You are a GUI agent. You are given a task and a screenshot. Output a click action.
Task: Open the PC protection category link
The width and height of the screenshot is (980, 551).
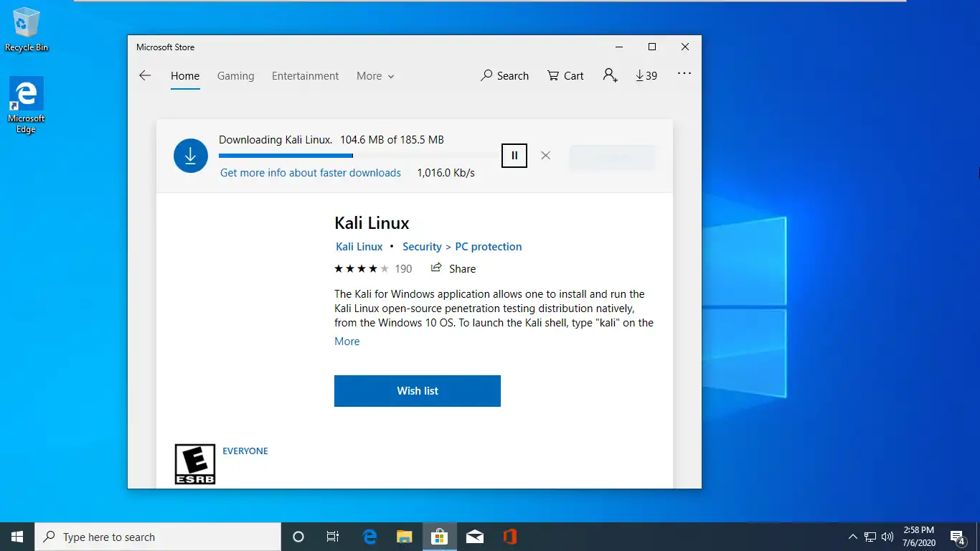pyautogui.click(x=489, y=246)
